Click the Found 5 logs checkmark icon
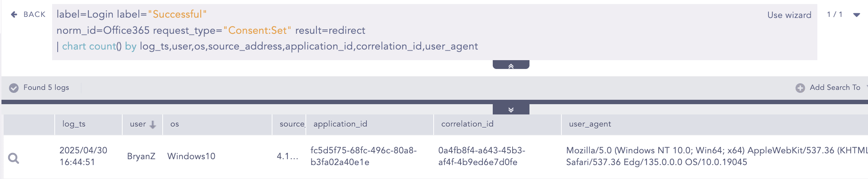This screenshot has width=868, height=179. [x=14, y=88]
